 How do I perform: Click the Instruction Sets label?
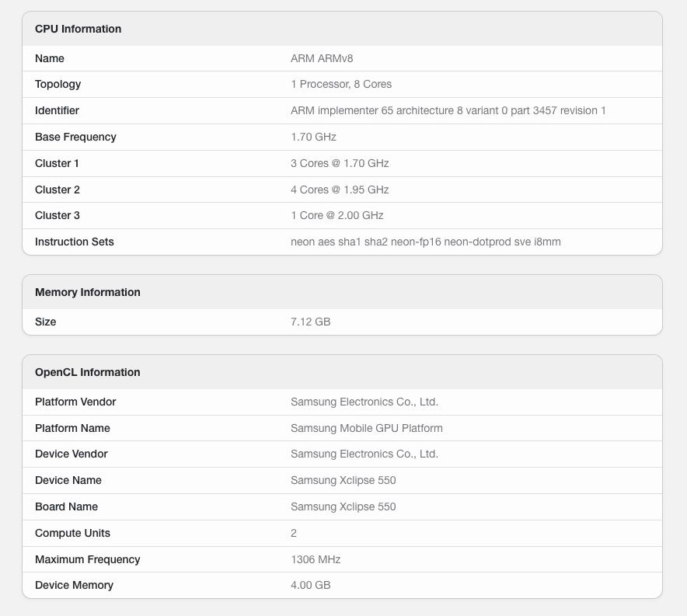[x=75, y=242]
